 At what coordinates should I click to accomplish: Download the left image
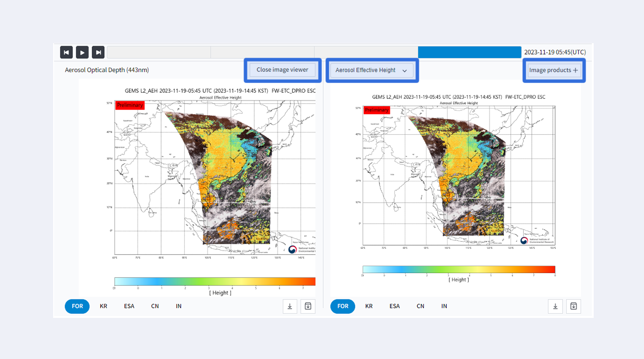coord(290,306)
